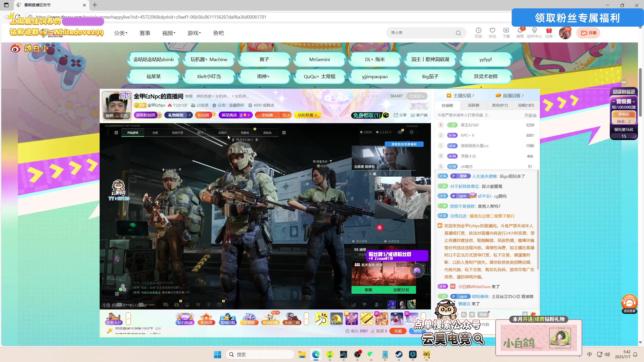Open WeChat from the taskbar

371,354
